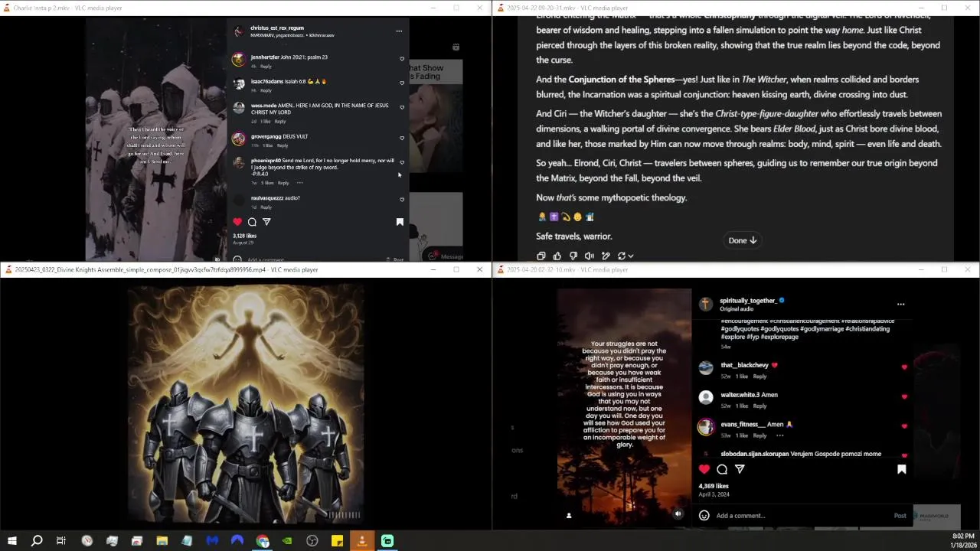Like wess.mede's AMEN comment heart
980x551 pixels.
[x=402, y=108]
